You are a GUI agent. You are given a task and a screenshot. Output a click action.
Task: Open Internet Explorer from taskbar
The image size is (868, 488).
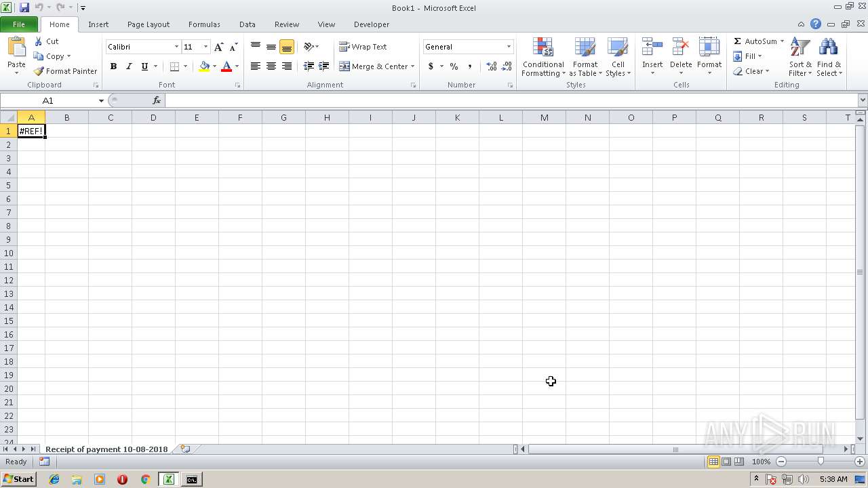tap(54, 479)
